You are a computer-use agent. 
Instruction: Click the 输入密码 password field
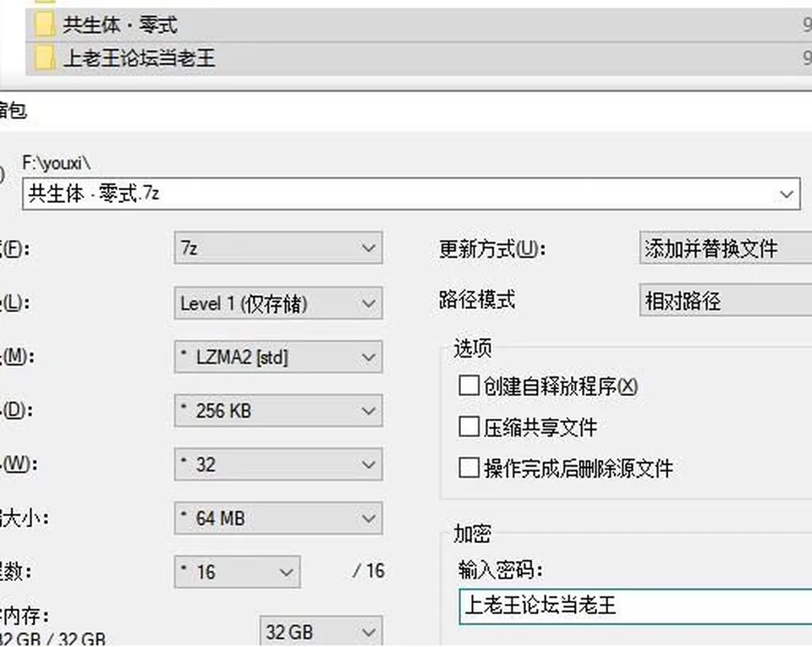(x=635, y=605)
